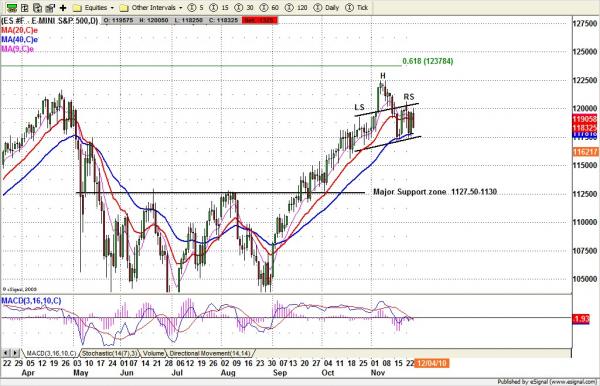The image size is (600, 386).
Task: Click the window properties icon in the toolbar
Action: point(50,8)
